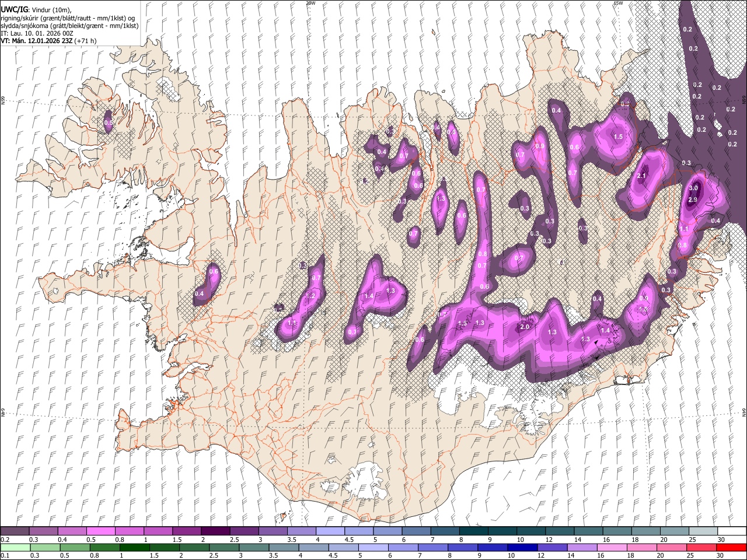Click the 'IT: Lau. 10. 01. 2026 00Z' init time
The height and width of the screenshot is (560, 747).
[x=37, y=33]
